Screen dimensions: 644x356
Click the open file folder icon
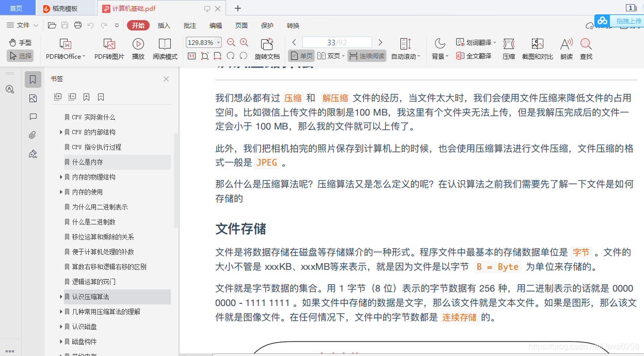[52, 25]
